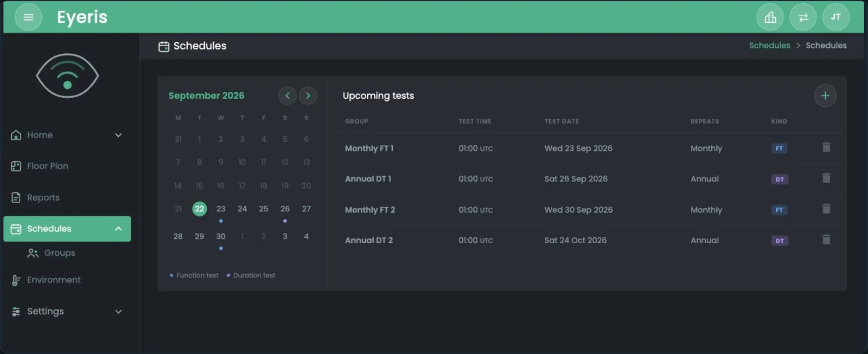868x354 pixels.
Task: Click the Groups people icon
Action: pos(33,253)
